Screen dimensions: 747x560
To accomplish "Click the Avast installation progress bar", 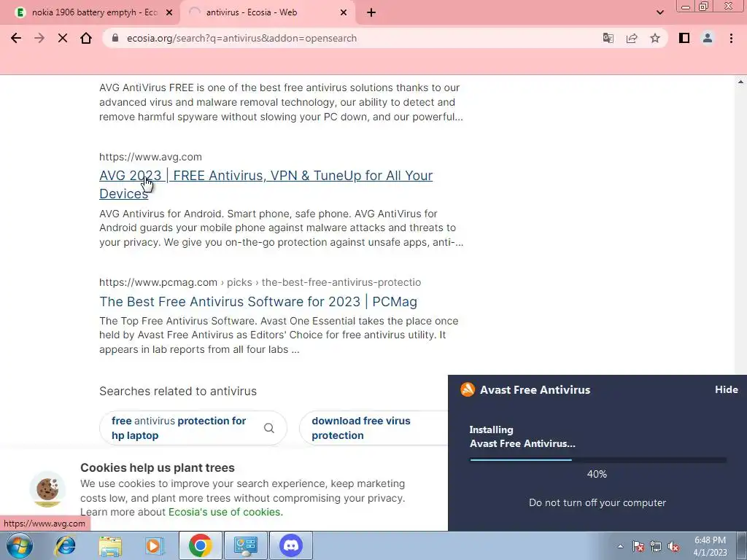I will pos(598,460).
